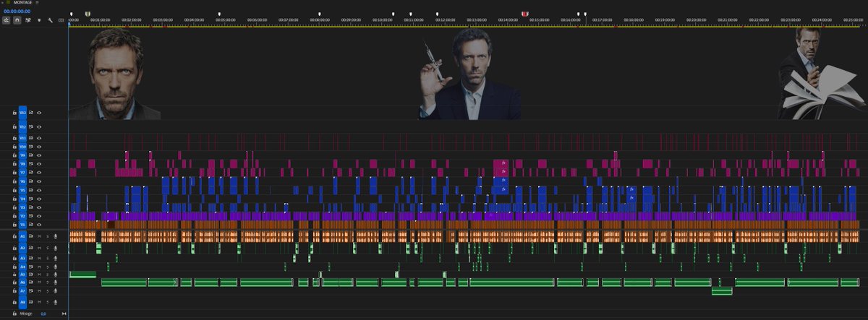868x320 pixels.
Task: Click the caption track options icon
Action: point(61,20)
